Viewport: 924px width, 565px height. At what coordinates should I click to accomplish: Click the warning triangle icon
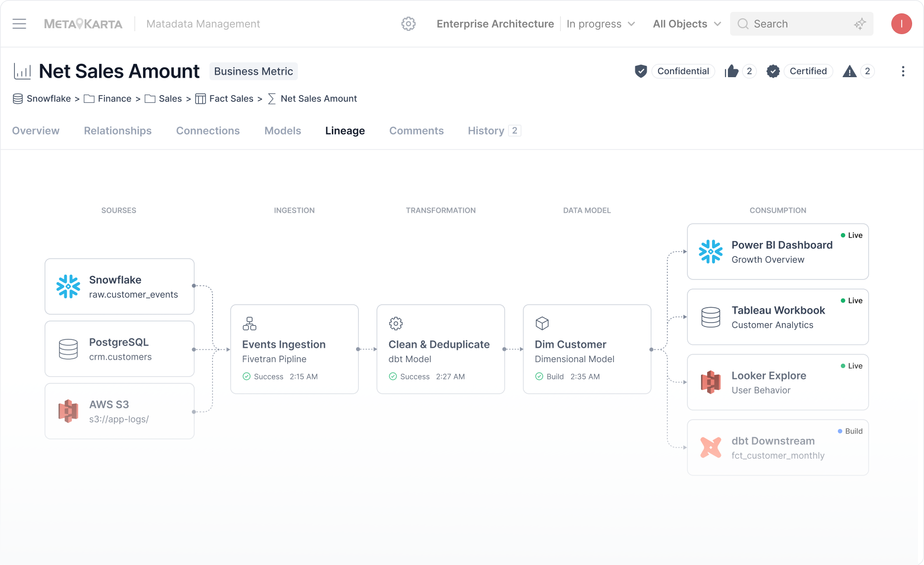850,71
